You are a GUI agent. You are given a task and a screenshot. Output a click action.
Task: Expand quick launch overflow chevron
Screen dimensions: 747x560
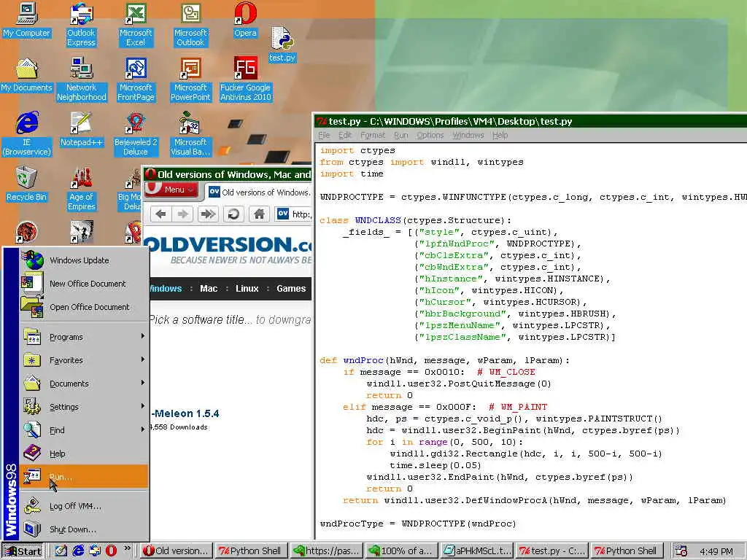coord(127,548)
